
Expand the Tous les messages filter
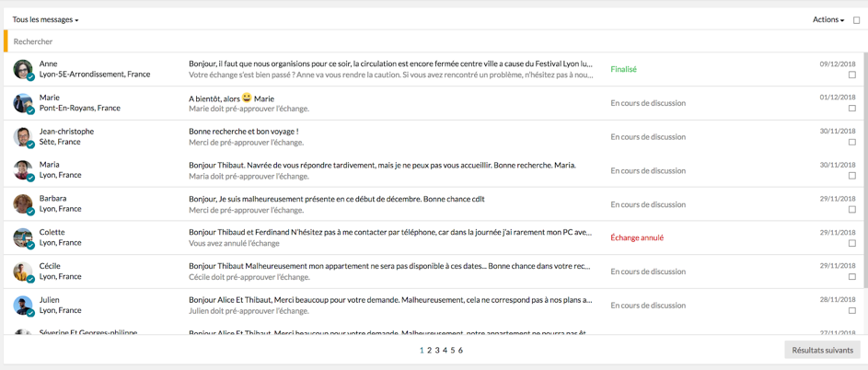coord(45,19)
